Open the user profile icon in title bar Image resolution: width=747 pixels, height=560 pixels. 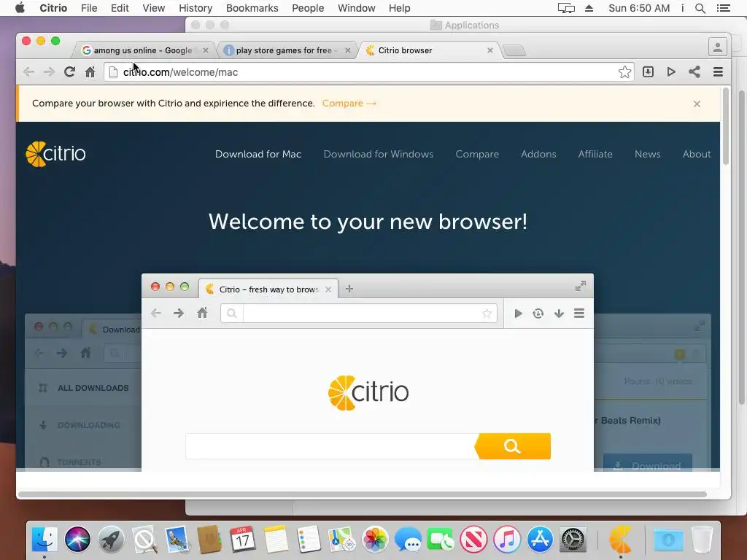(718, 47)
